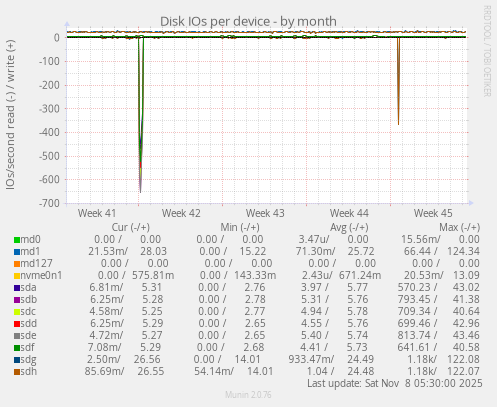This screenshot has width=497, height=407.
Task: Click the graph title 'Disk IOs per device - by month'
Action: (x=248, y=21)
